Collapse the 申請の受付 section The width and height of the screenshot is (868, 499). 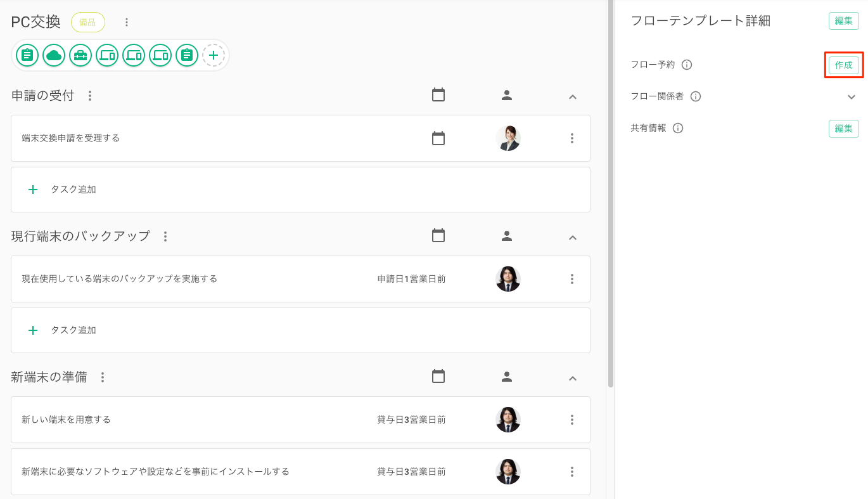coord(572,96)
